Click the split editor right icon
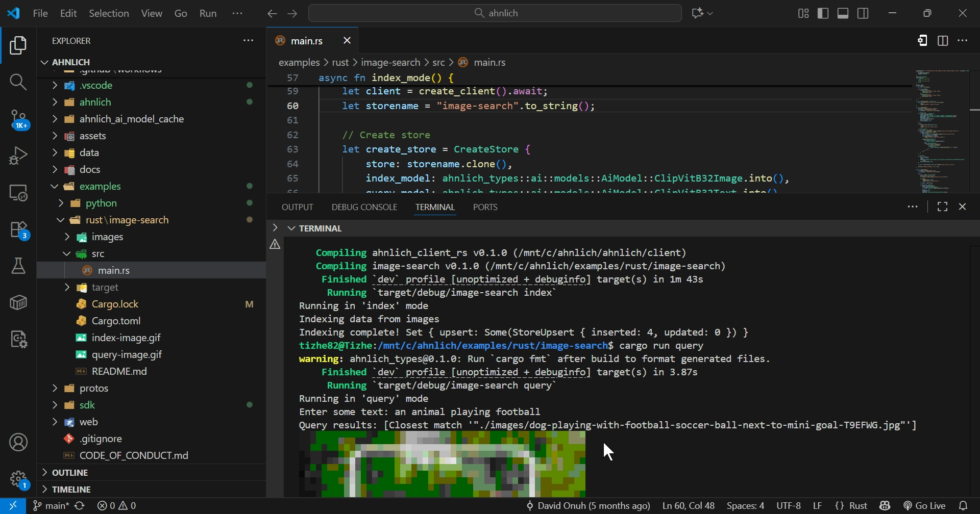The width and height of the screenshot is (980, 514). pos(943,41)
